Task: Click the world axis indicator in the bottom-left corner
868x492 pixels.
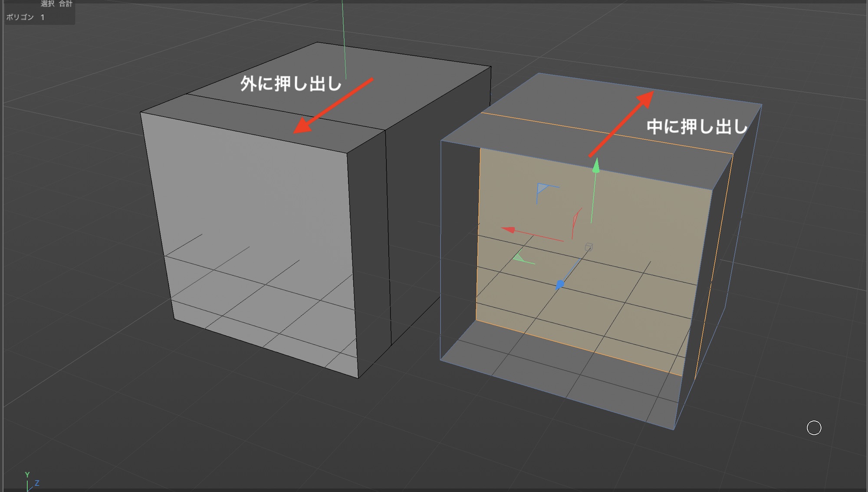Action: click(x=30, y=482)
